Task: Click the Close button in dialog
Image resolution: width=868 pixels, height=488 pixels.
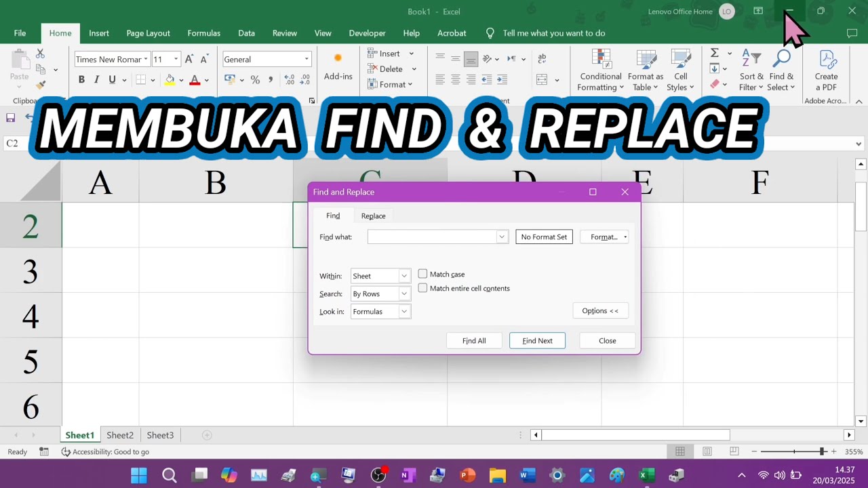Action: point(608,340)
